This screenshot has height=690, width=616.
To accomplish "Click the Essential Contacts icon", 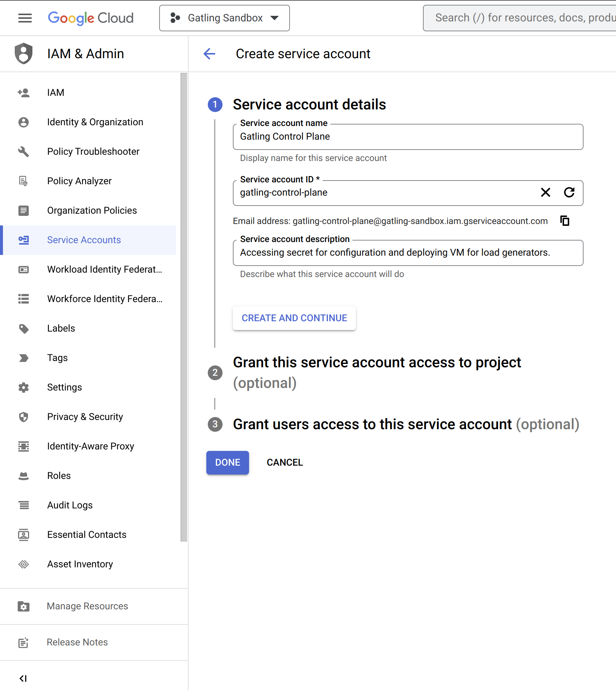I will 24,535.
